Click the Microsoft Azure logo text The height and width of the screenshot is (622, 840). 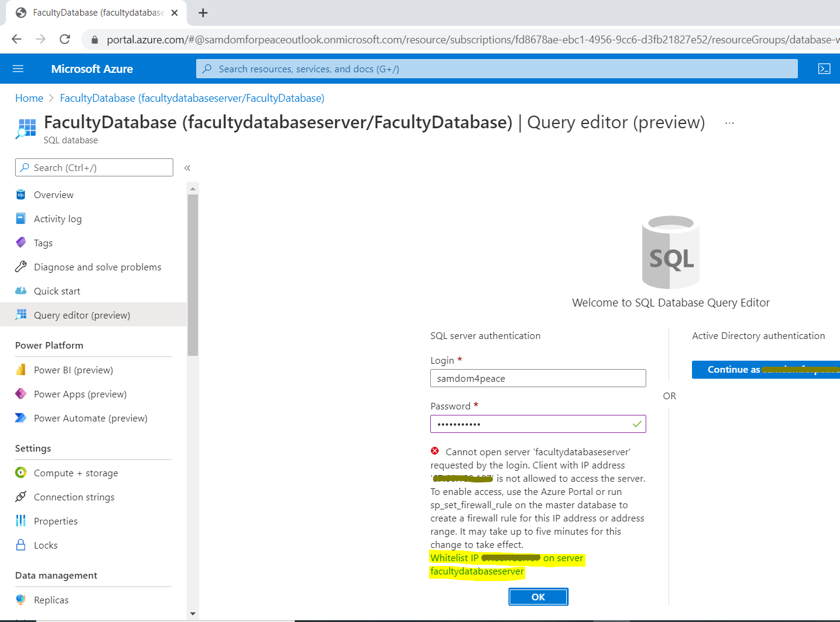(92, 69)
